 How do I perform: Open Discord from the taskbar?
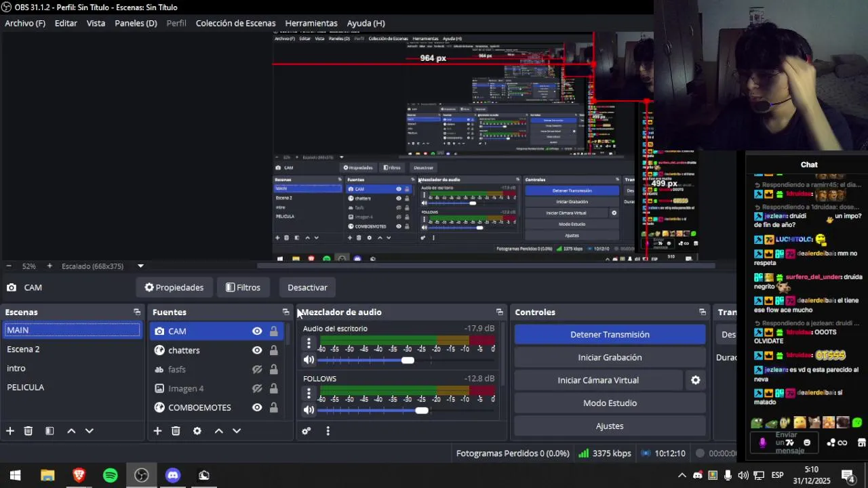(173, 475)
